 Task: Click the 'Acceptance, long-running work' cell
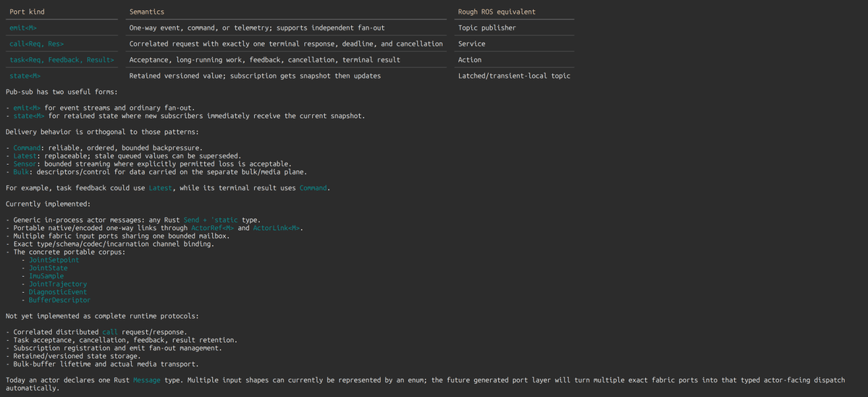coord(265,60)
